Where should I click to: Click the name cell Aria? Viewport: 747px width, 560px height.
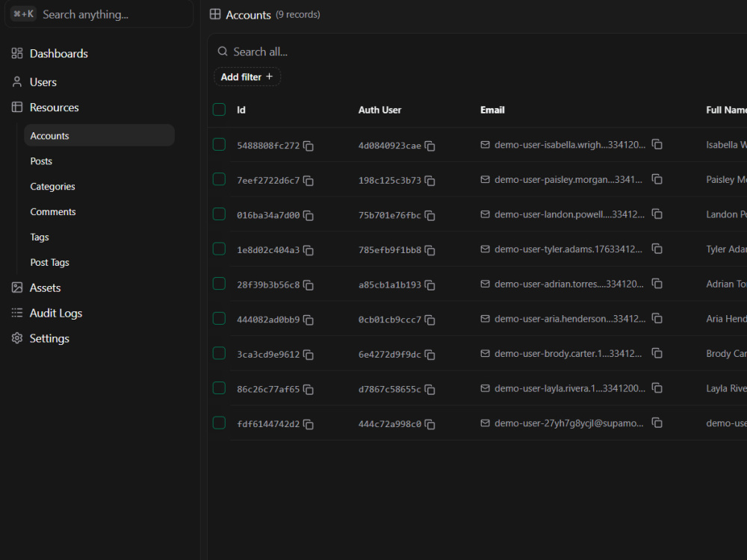tap(726, 319)
